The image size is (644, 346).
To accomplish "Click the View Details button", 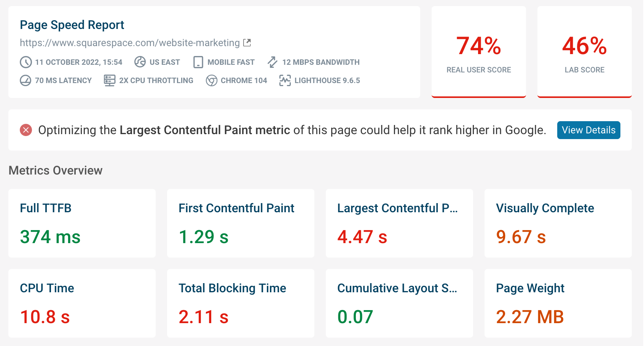I will coord(588,130).
